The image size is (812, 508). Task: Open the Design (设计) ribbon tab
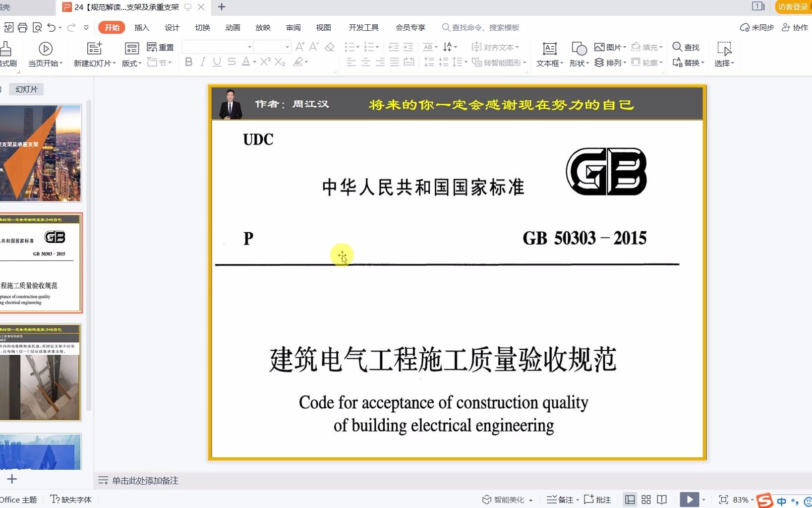pyautogui.click(x=172, y=27)
